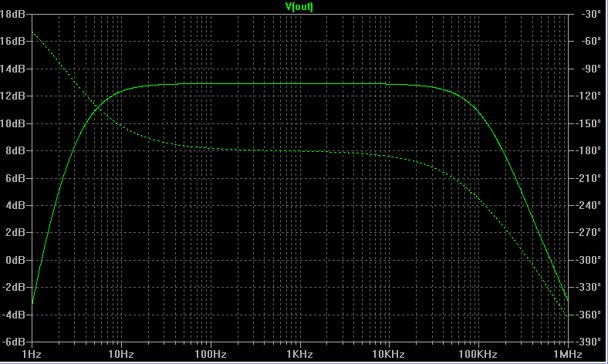Click the 2dB magnitude axis label
Viewport: 608px width, 364px height.
click(x=15, y=232)
